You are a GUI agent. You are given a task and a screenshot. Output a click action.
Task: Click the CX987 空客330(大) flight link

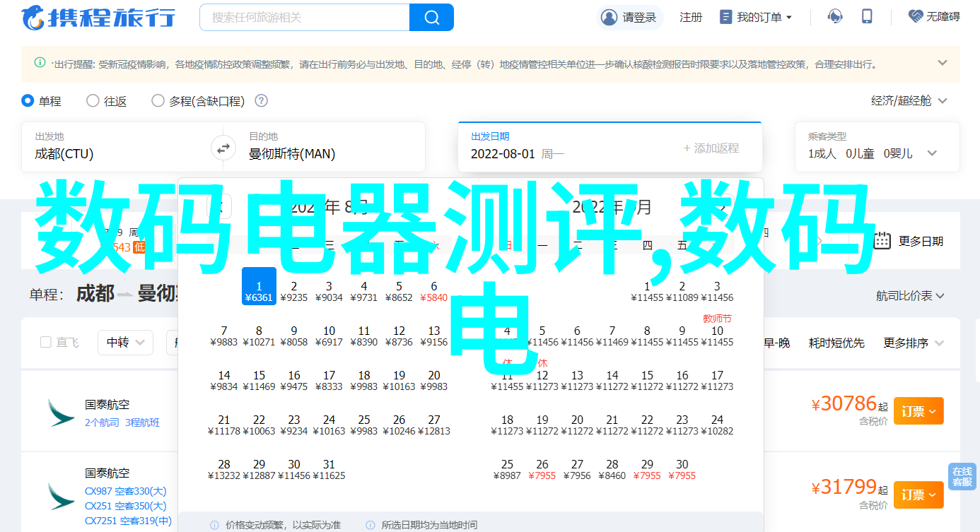126,490
